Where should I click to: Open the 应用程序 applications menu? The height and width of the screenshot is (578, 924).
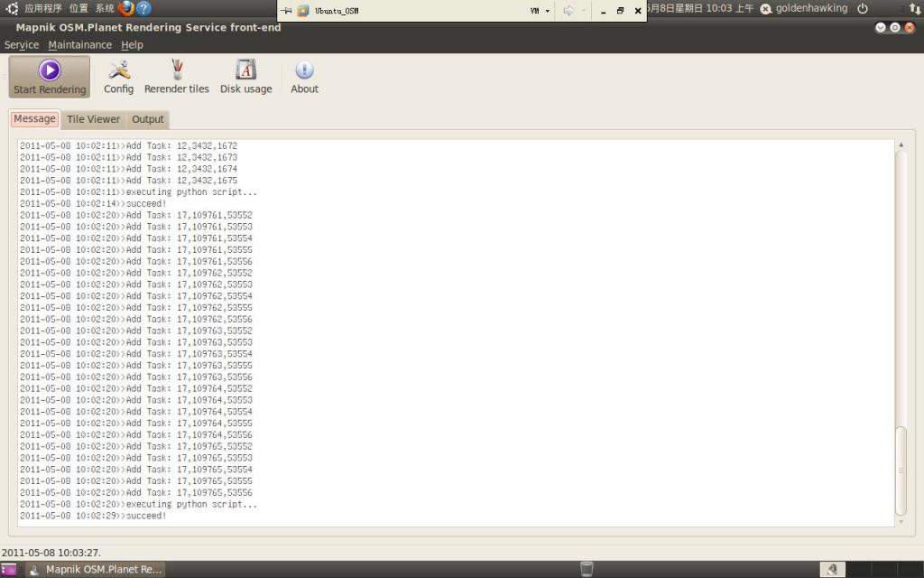pos(43,8)
